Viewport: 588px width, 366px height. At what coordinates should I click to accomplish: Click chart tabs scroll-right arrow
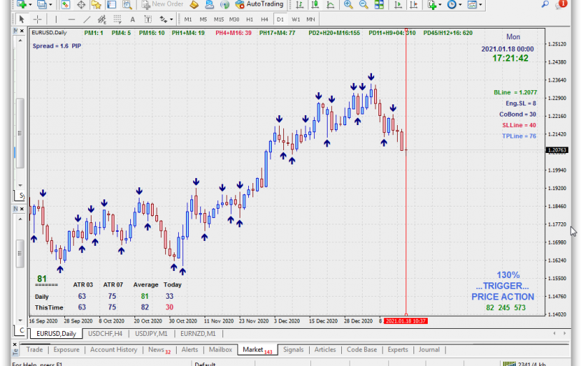(564, 333)
